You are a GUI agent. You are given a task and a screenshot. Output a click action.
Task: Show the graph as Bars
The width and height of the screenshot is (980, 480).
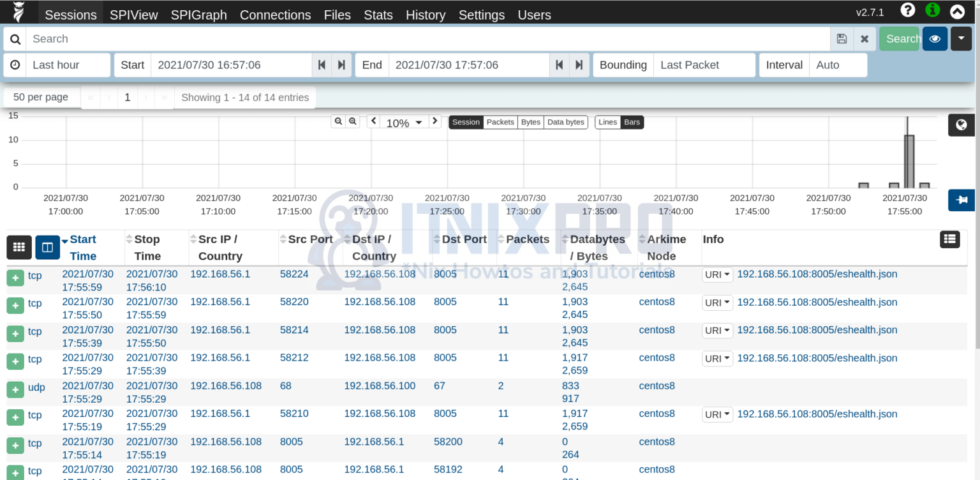tap(632, 122)
